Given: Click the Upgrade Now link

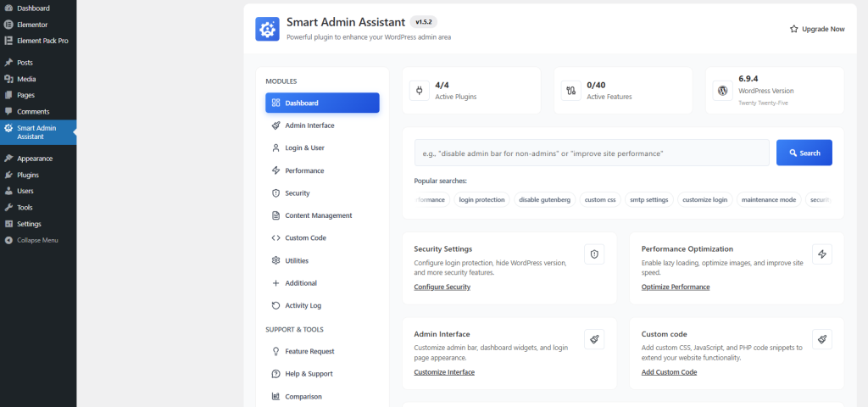Looking at the screenshot, I should pyautogui.click(x=817, y=29).
